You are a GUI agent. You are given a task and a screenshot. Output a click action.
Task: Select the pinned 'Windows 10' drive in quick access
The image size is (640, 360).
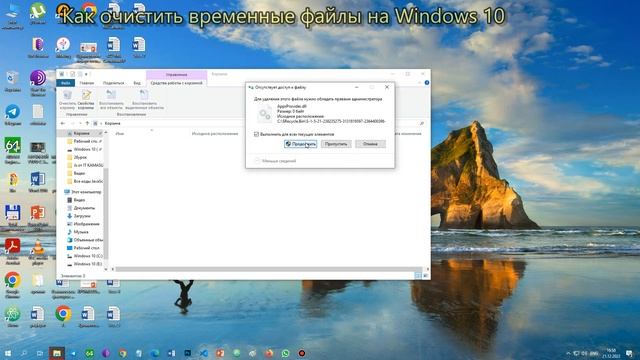point(84,149)
